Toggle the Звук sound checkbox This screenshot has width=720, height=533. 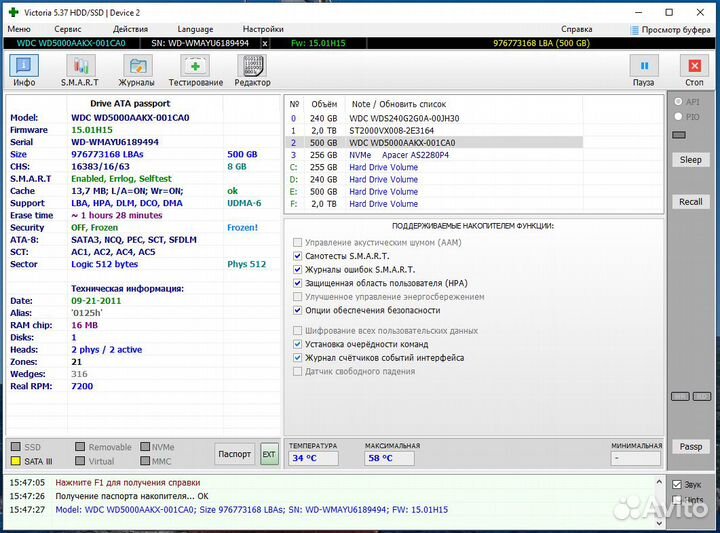(677, 484)
